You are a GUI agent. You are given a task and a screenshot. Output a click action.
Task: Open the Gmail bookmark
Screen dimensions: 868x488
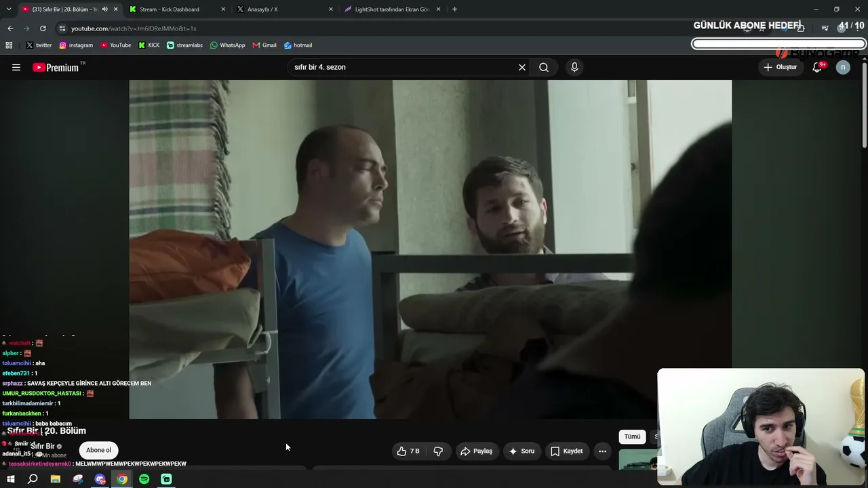(264, 45)
